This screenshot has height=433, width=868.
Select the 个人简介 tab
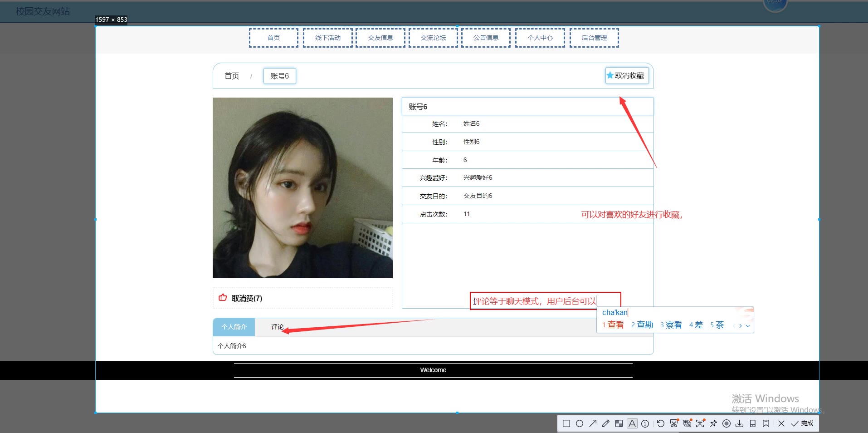[x=234, y=327]
